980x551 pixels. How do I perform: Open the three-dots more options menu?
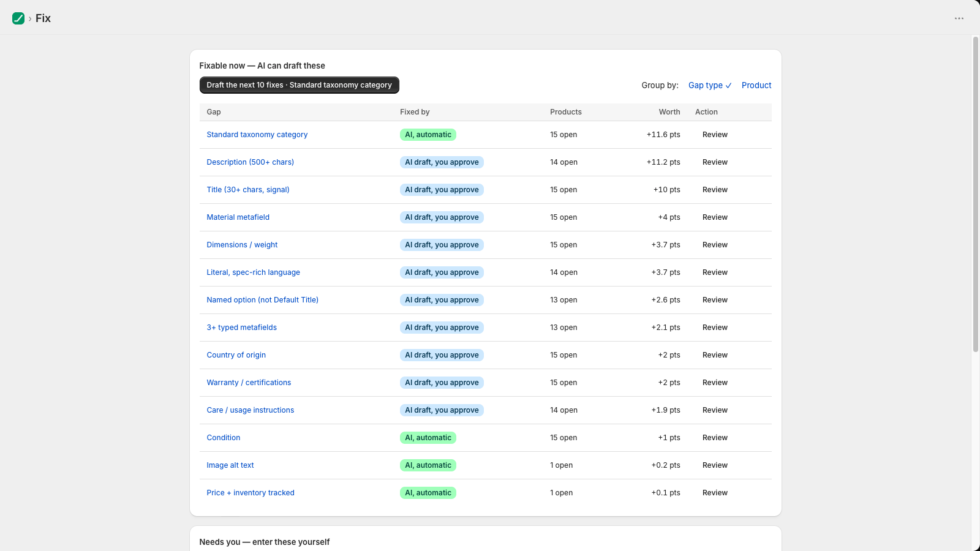pos(959,18)
